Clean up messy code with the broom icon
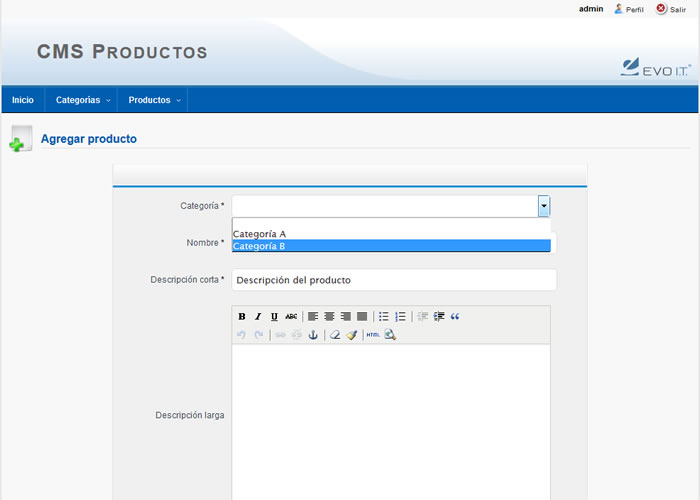This screenshot has width=700, height=500. tap(351, 334)
